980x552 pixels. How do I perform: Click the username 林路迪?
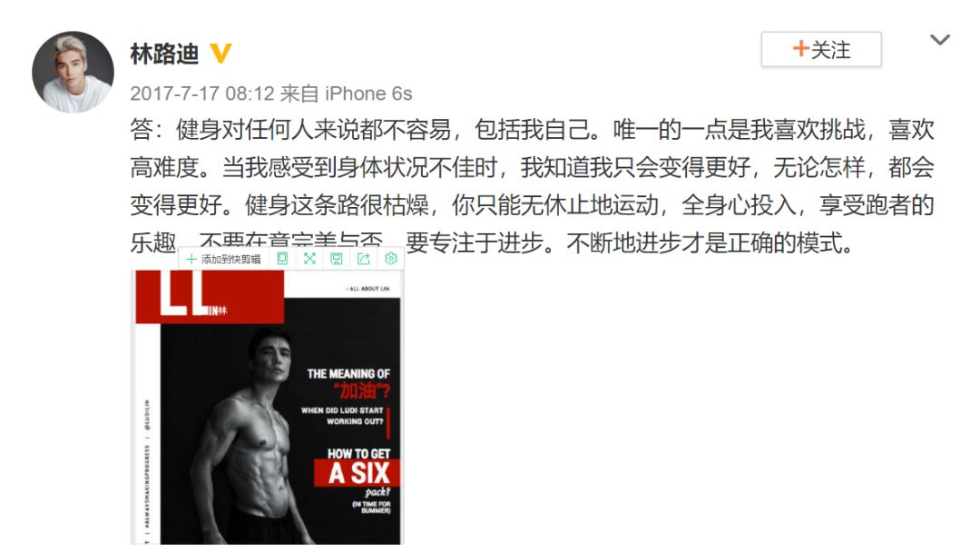click(x=164, y=54)
